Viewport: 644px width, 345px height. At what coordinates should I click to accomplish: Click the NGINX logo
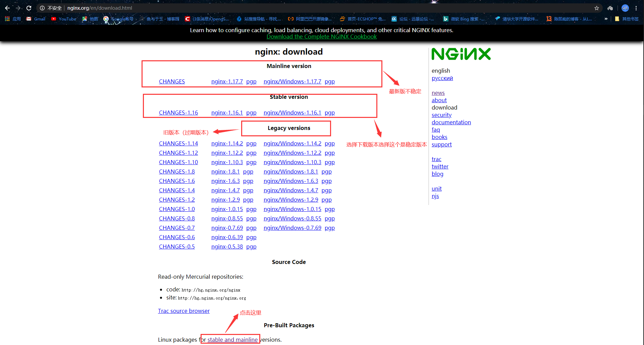tap(461, 54)
